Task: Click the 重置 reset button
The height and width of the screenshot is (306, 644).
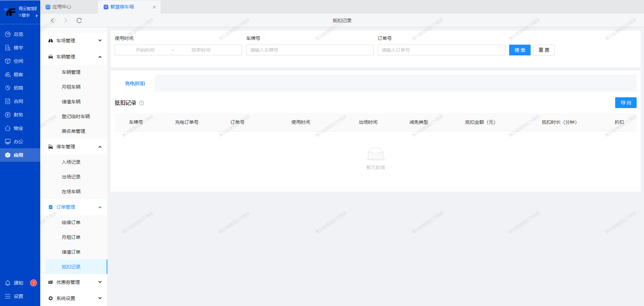Action: point(544,50)
